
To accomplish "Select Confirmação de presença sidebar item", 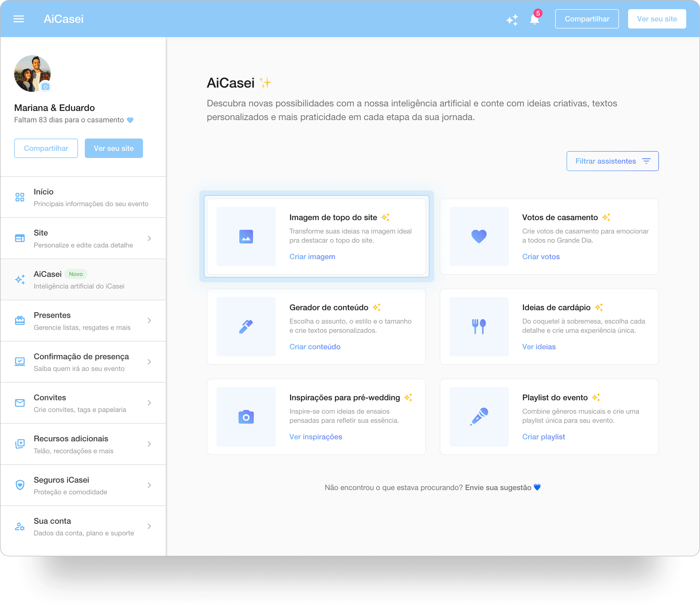I will click(x=83, y=362).
